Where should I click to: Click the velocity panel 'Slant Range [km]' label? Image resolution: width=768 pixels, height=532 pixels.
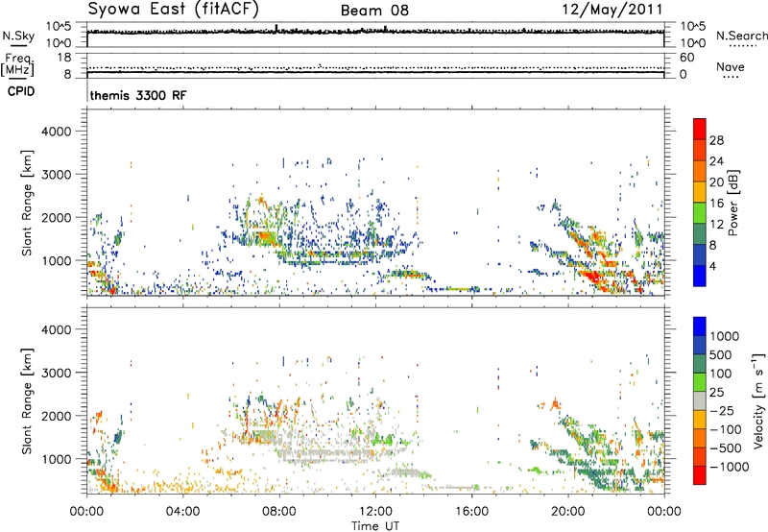click(27, 400)
